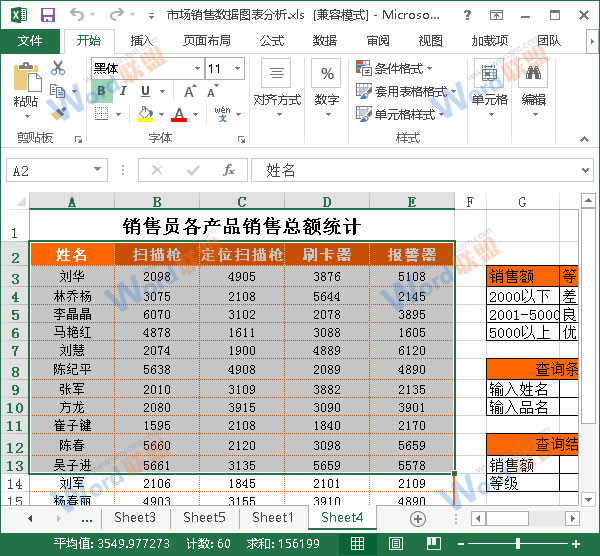Screen dimensions: 600x556
Task: Click the Save icon in quick access toolbar
Action: (47, 15)
